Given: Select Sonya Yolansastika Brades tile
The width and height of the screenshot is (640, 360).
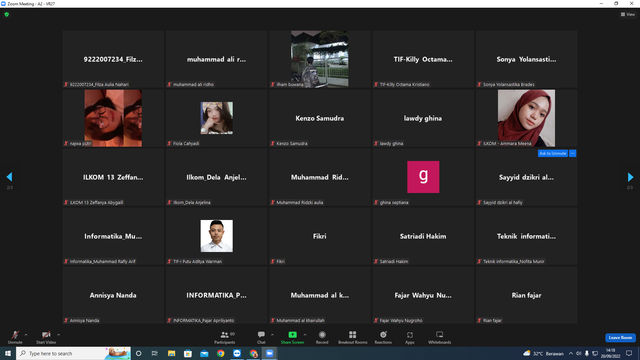Looking at the screenshot, I should click(526, 59).
